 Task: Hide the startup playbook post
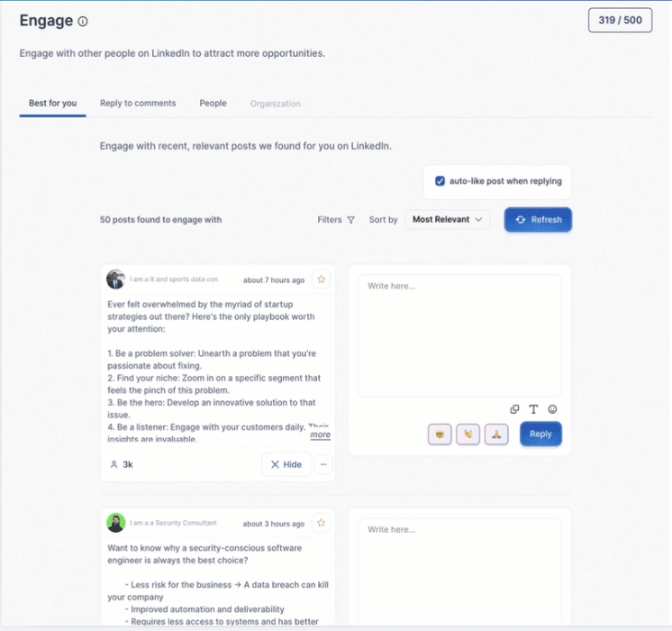pos(286,464)
